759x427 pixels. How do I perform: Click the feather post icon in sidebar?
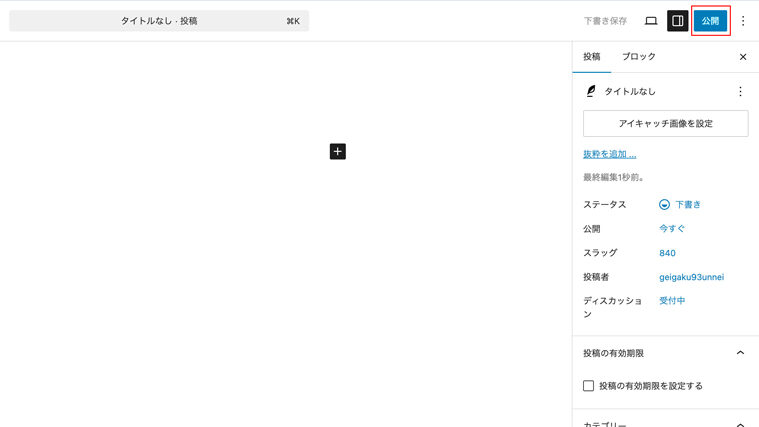coord(591,91)
